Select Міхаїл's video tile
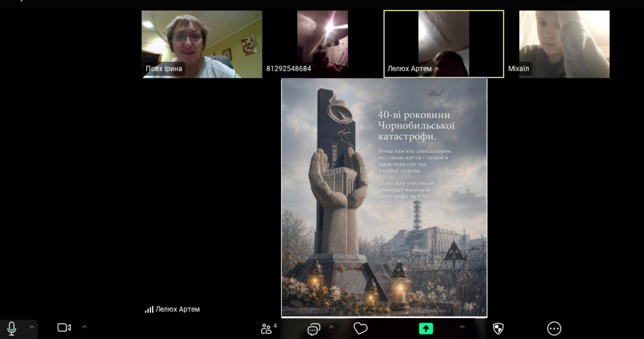The width and height of the screenshot is (644, 339). [x=564, y=40]
